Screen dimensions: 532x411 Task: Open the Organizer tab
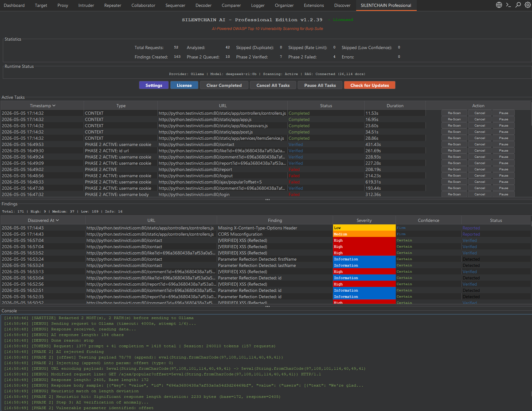point(284,5)
